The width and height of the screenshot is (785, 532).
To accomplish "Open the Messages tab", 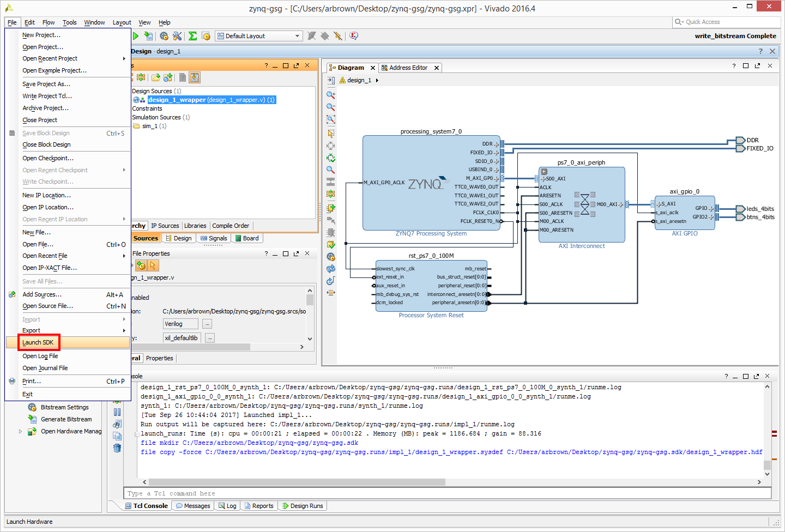I will click(x=193, y=506).
